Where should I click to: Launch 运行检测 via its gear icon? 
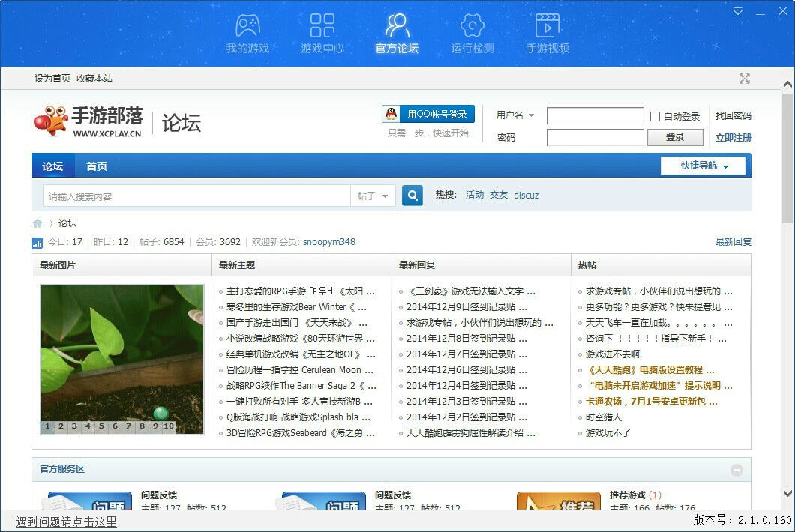coord(472,28)
